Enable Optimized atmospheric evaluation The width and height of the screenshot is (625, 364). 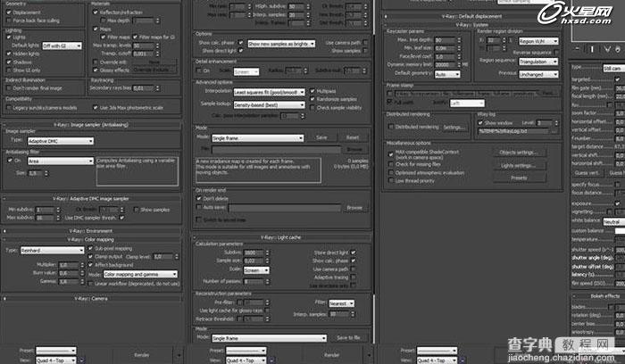pyautogui.click(x=391, y=173)
